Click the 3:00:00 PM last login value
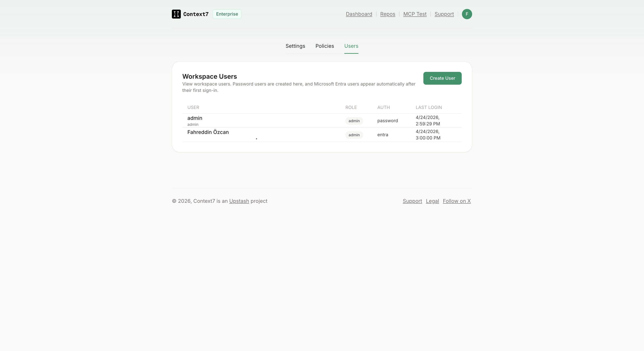644x351 pixels. [x=428, y=135]
